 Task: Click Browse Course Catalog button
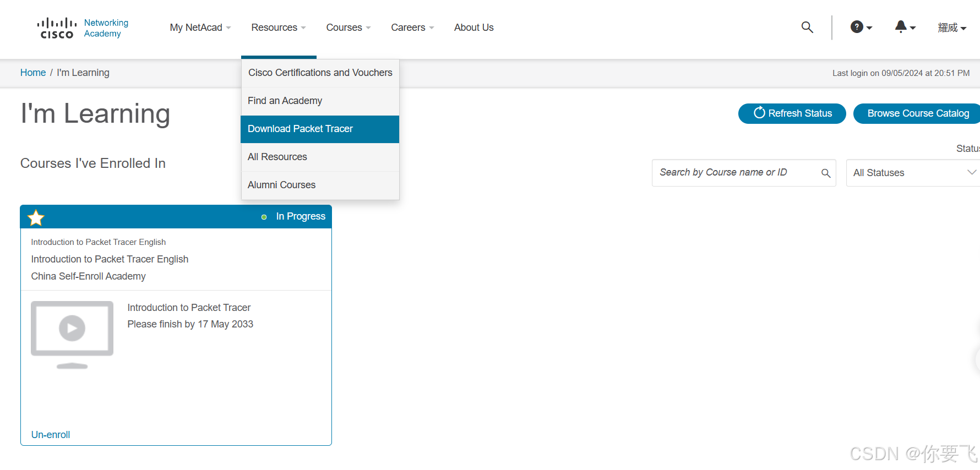(x=917, y=113)
